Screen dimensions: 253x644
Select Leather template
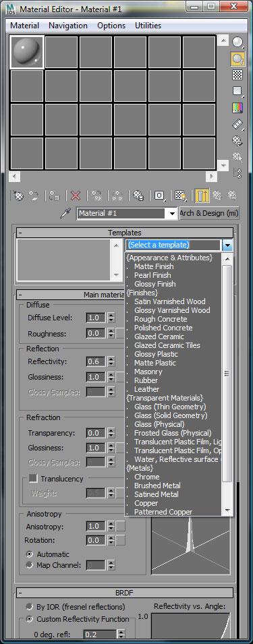click(x=146, y=389)
